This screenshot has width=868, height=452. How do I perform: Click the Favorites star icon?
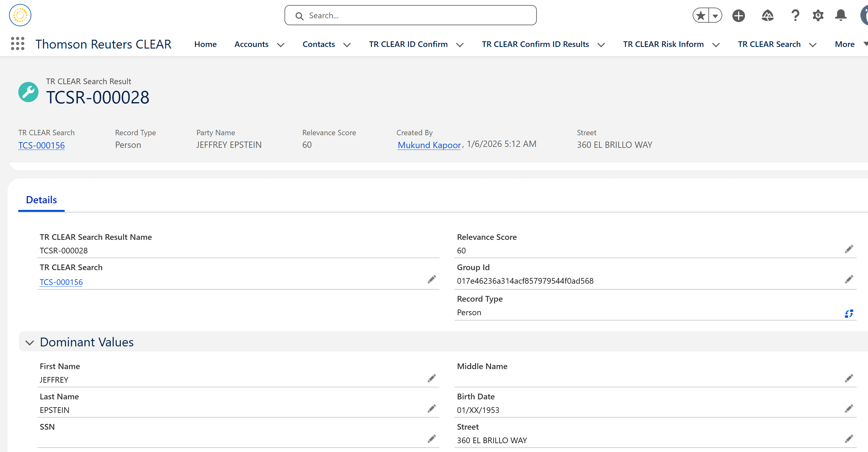(x=701, y=15)
